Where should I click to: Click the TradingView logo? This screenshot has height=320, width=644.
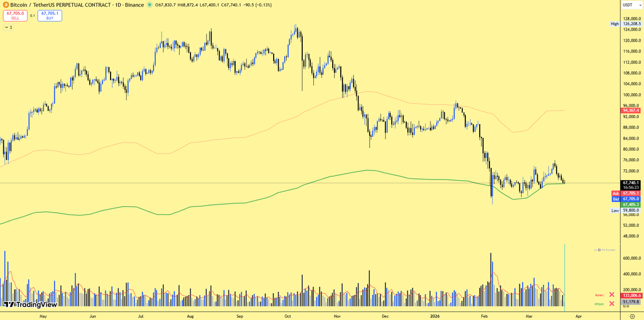click(x=30, y=304)
